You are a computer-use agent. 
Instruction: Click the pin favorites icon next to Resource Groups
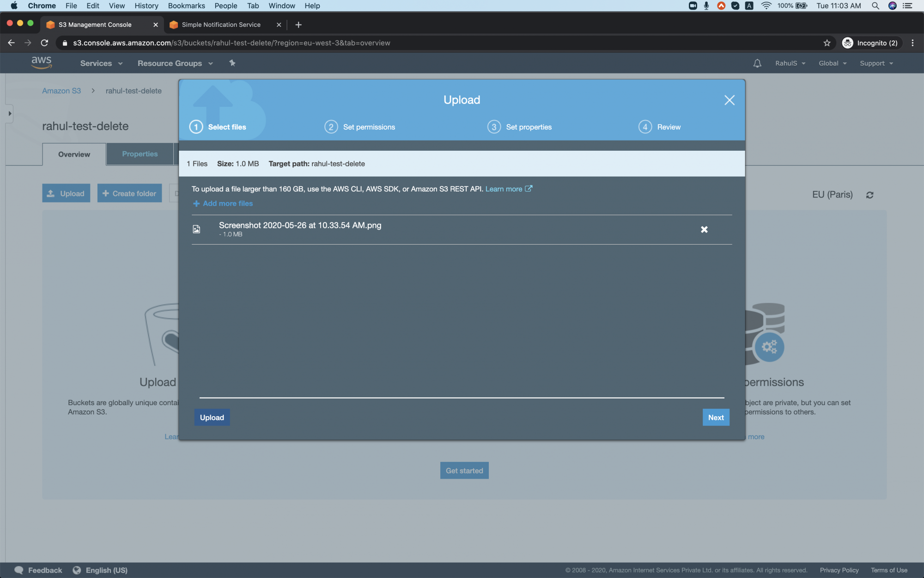click(x=232, y=63)
